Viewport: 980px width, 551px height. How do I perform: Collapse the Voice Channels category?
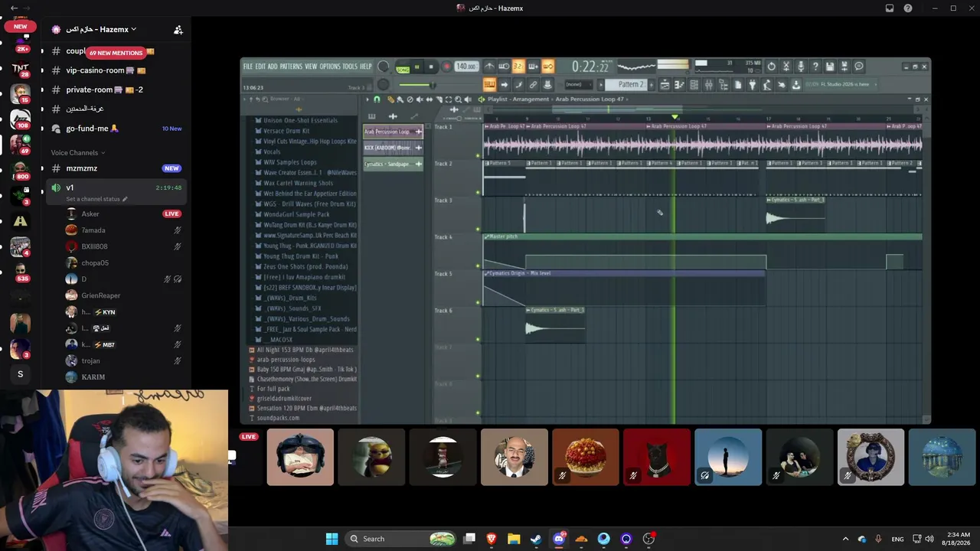pos(78,152)
